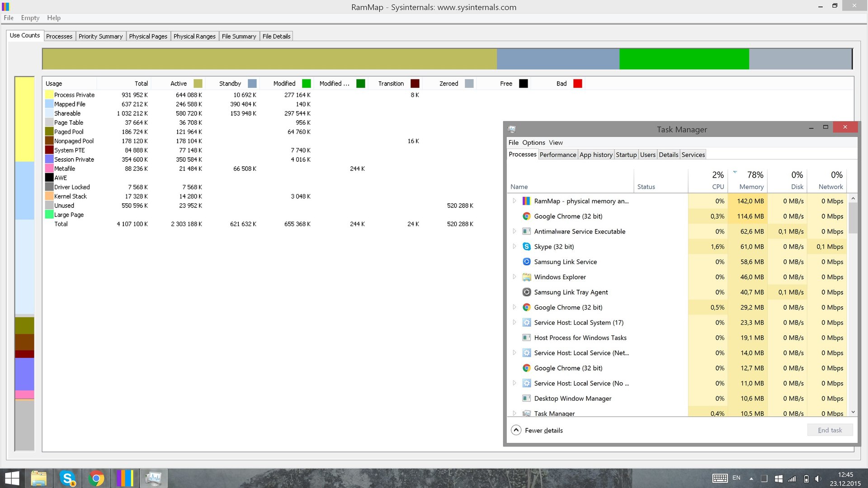Switch to the Performance tab in Task Manager

tap(558, 155)
